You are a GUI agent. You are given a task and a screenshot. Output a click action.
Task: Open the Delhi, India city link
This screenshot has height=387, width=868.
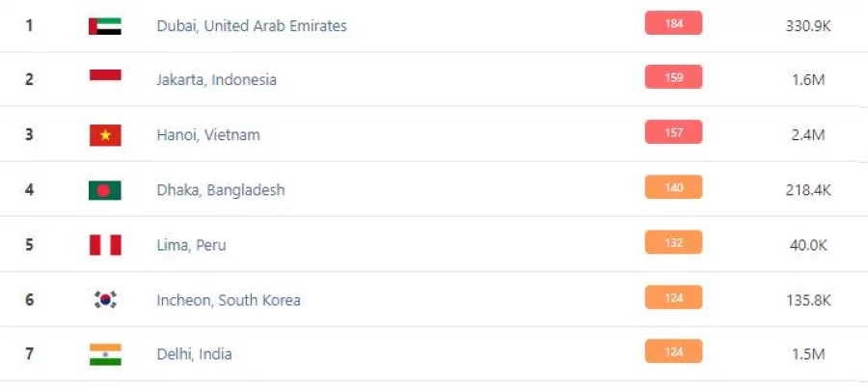point(194,354)
